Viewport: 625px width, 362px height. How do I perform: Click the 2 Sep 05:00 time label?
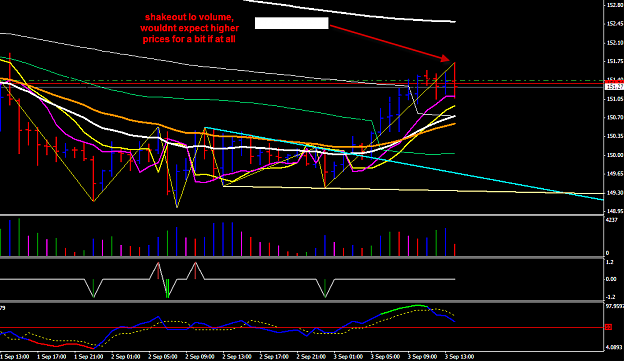coord(163,356)
